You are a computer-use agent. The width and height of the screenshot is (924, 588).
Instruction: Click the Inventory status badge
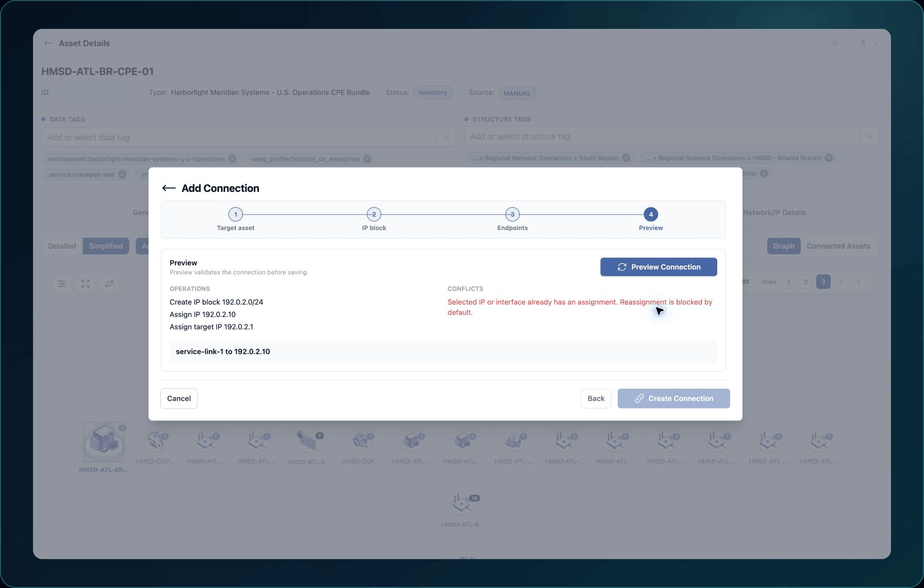pyautogui.click(x=433, y=92)
